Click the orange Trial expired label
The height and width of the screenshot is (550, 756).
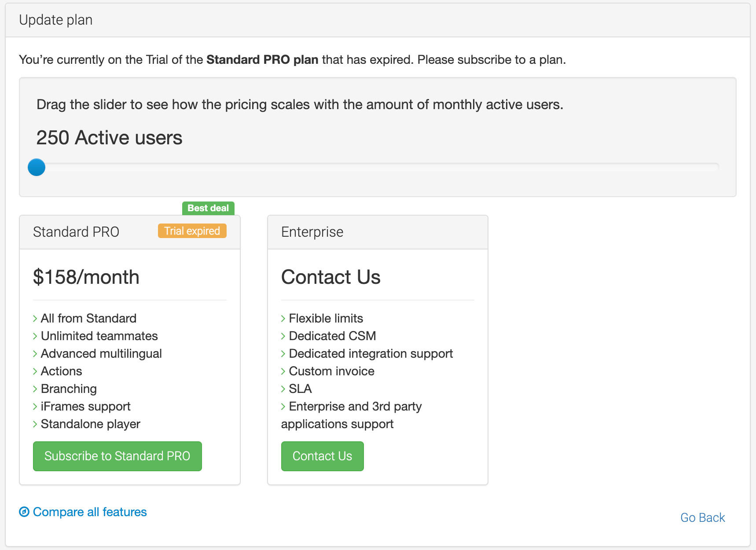coord(192,231)
